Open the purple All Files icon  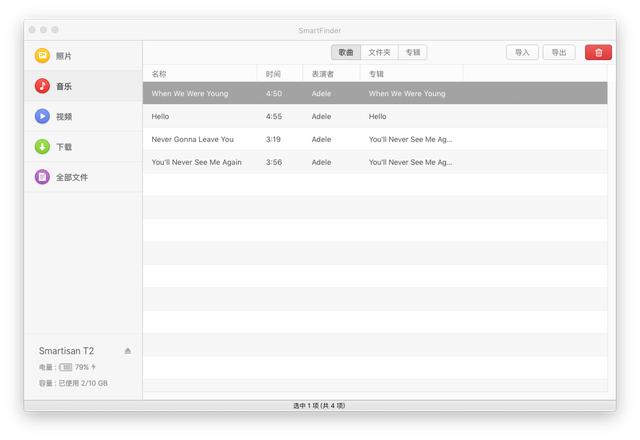coord(42,177)
